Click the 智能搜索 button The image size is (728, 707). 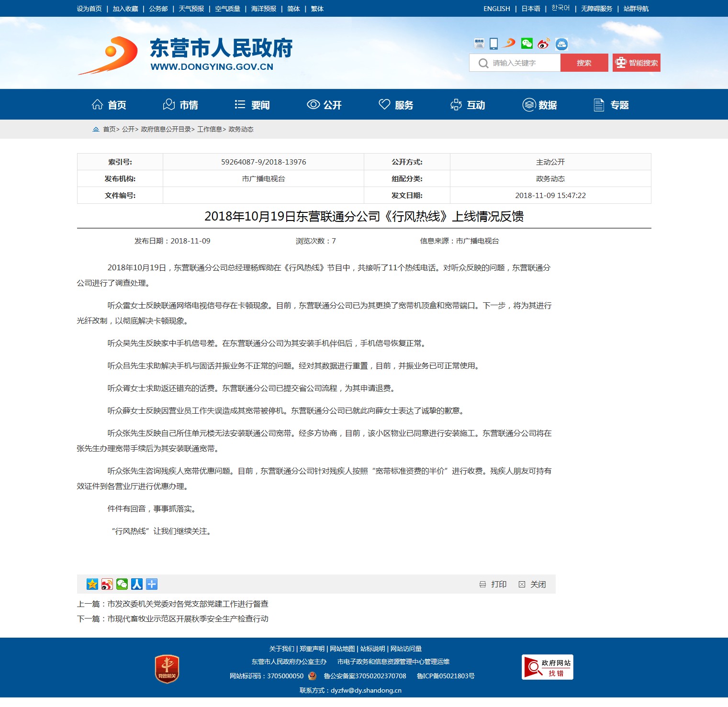(x=636, y=63)
